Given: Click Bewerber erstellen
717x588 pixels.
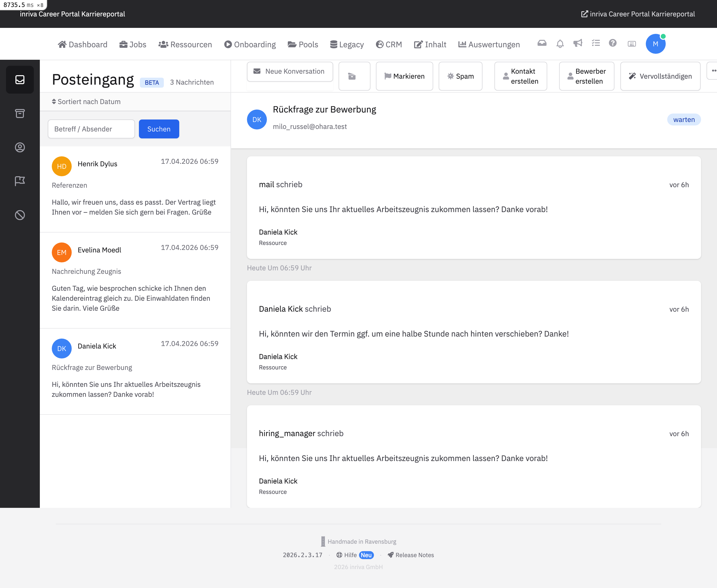Looking at the screenshot, I should 587,76.
